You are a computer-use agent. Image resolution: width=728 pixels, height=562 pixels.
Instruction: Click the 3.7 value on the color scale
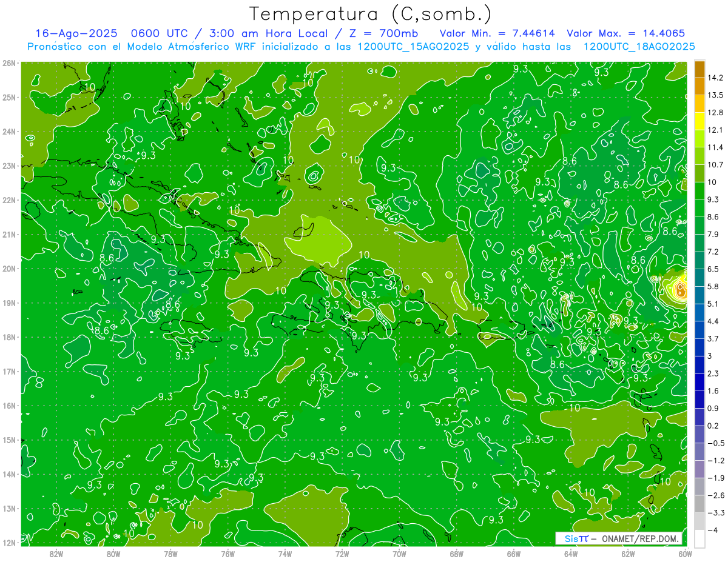click(x=712, y=338)
